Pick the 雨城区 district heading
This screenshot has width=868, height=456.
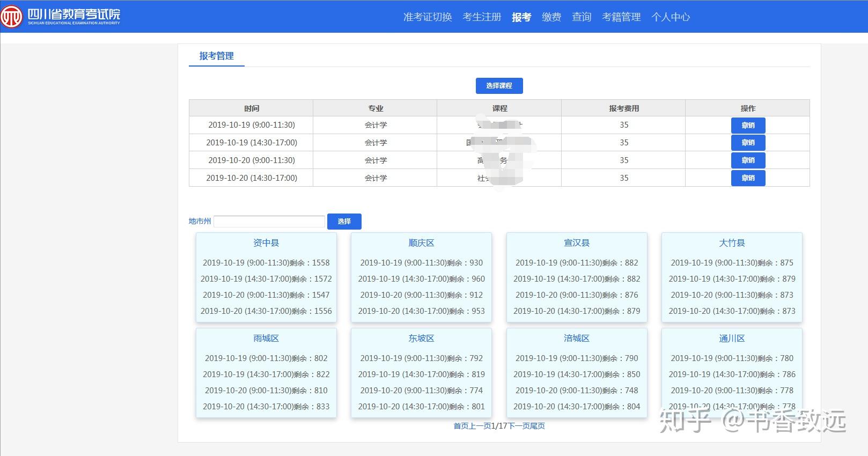coord(266,339)
